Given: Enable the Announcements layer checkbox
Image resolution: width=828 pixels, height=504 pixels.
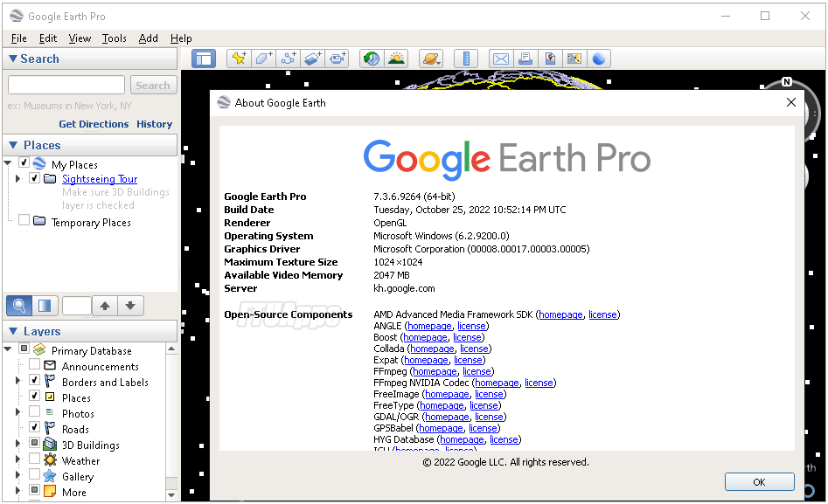Looking at the screenshot, I should [34, 364].
